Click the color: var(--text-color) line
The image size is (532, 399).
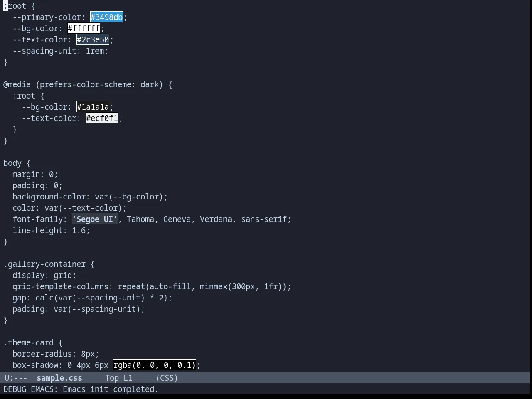69,208
